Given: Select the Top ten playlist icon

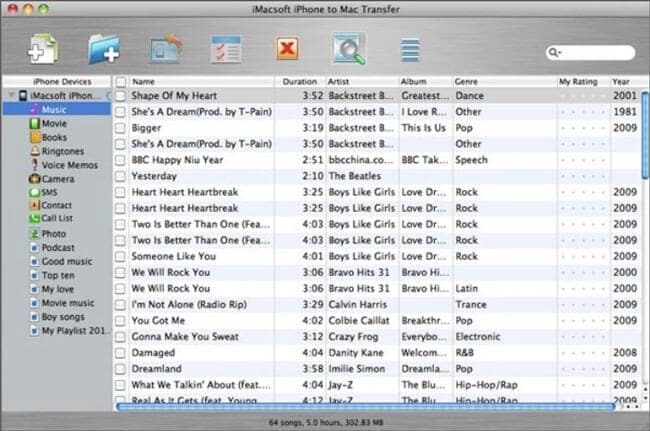Looking at the screenshot, I should coord(35,275).
